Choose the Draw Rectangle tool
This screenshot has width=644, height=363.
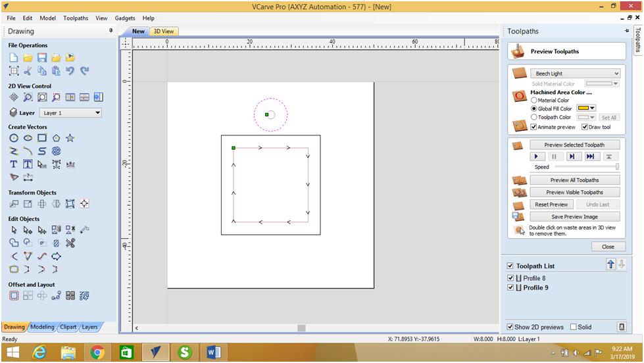pos(42,138)
